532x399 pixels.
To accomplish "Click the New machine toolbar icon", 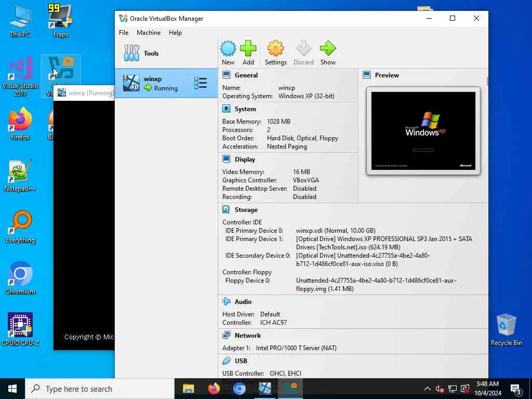I will pos(228,48).
